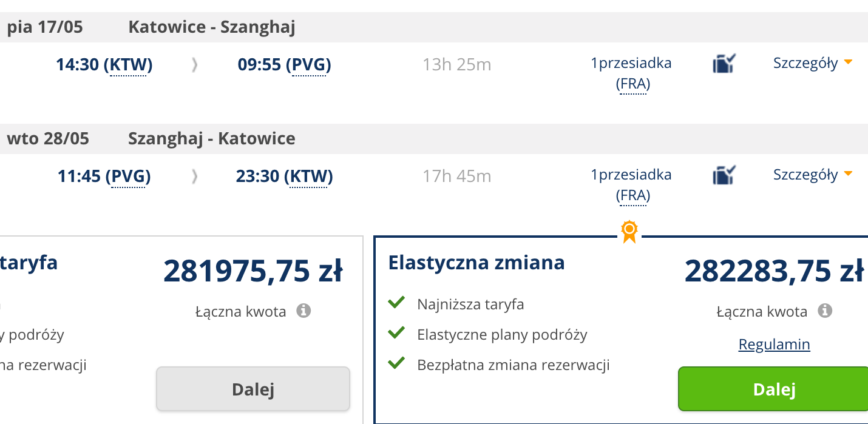Click the checkmark beside Bezpłatna zmiana rezerwacji

point(396,363)
